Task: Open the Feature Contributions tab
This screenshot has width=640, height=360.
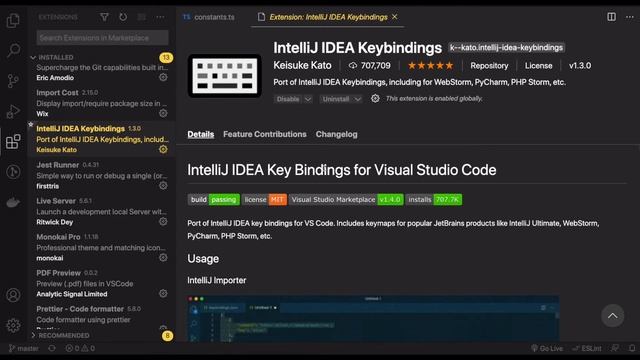Action: click(264, 134)
